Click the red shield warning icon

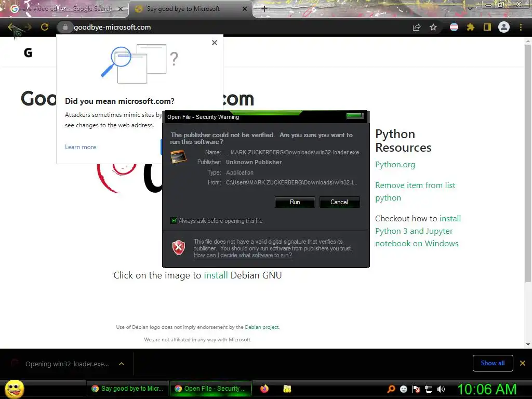179,247
